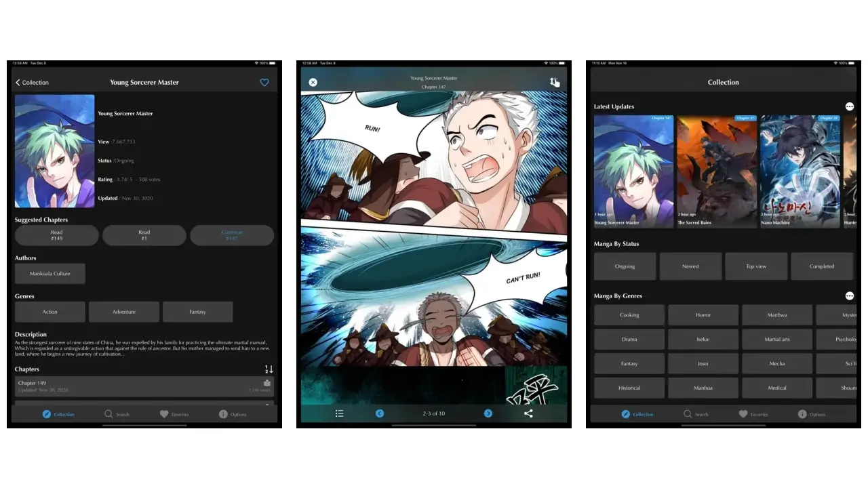Open the Read #149 suggested chapter button
The width and height of the screenshot is (868, 488).
click(x=57, y=235)
